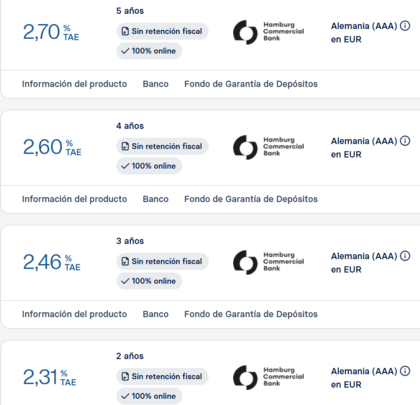Open Fondo de Garantía de Depósitos for 4 años
Screen dimensions: 420x405
(251, 199)
